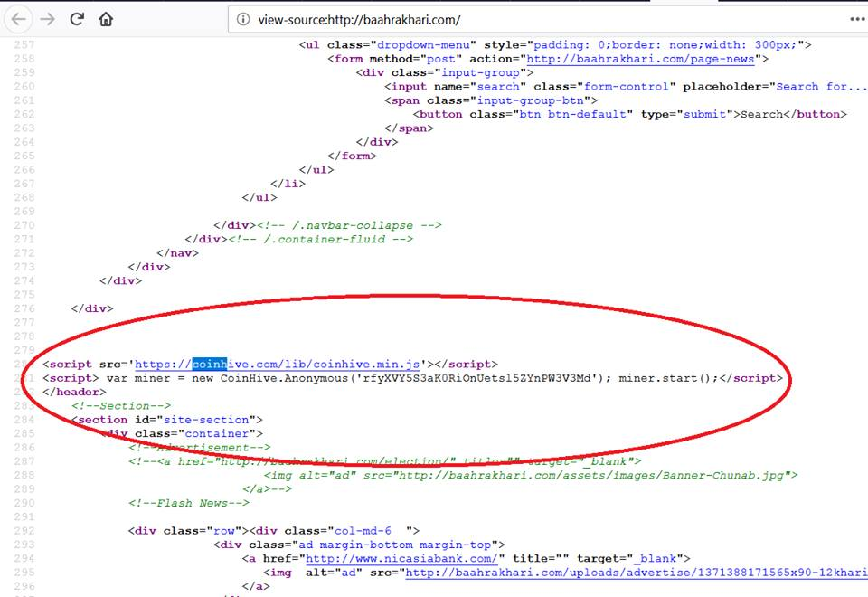The image size is (868, 597).
Task: Open the home page icon
Action: (x=106, y=19)
